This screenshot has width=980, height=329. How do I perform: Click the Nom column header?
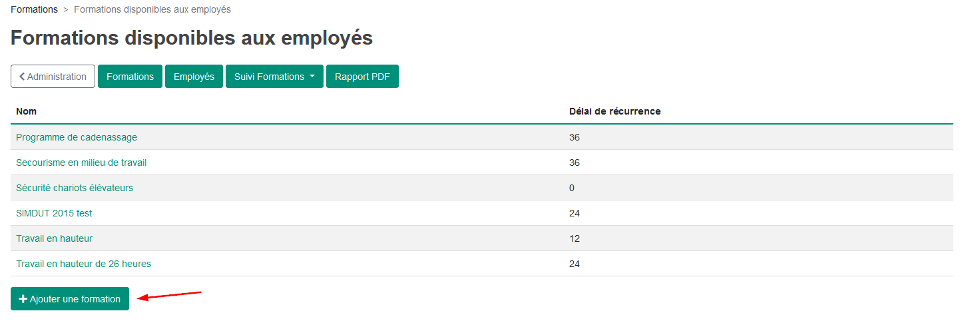tap(26, 111)
